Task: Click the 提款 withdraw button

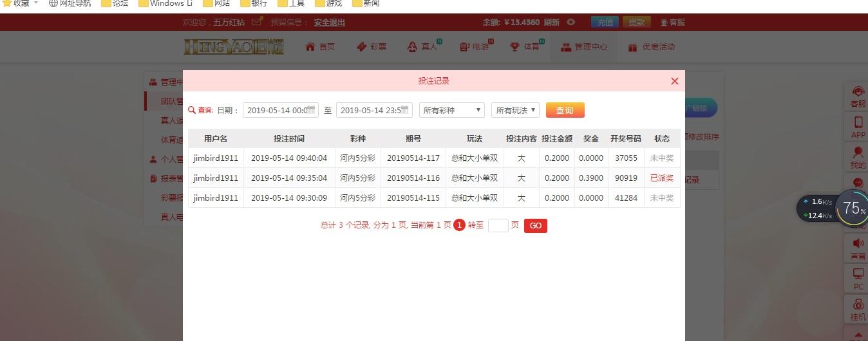Action: (x=636, y=22)
